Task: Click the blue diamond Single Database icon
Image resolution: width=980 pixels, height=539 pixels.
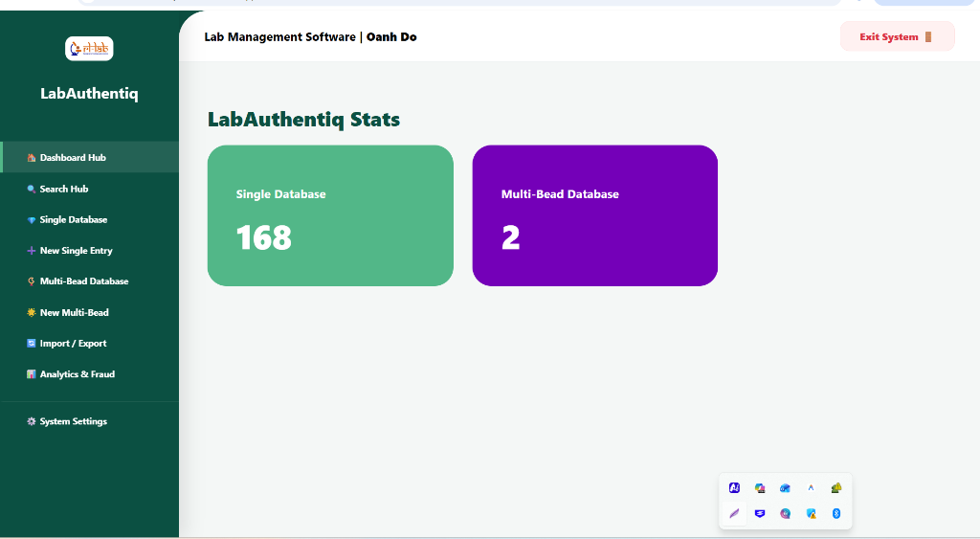Action: [x=32, y=220]
